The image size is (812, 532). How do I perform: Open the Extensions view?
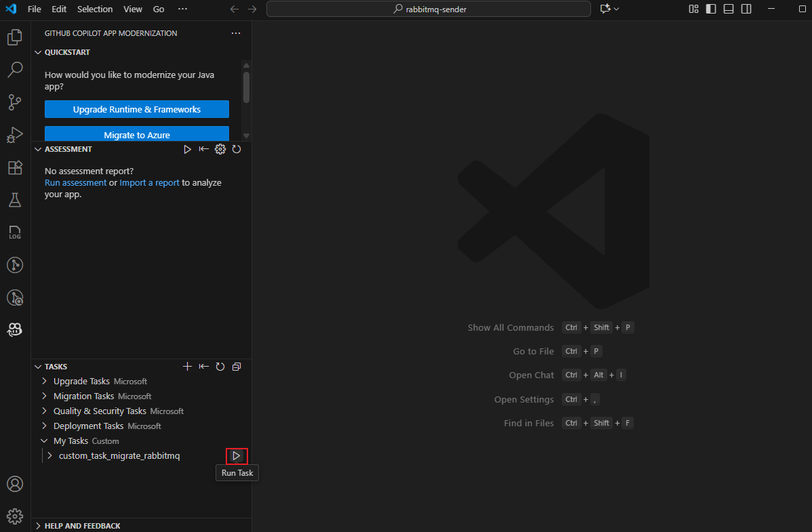(15, 167)
